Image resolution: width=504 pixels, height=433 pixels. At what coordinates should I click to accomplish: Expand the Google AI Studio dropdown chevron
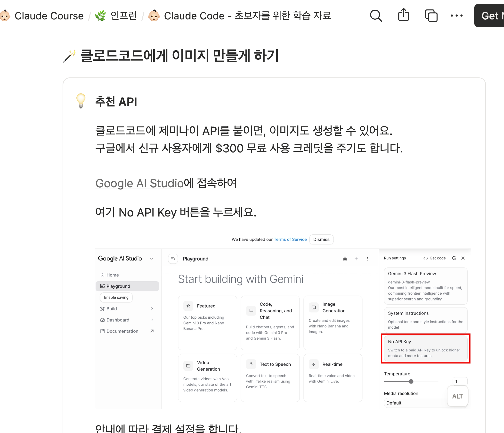click(x=152, y=259)
